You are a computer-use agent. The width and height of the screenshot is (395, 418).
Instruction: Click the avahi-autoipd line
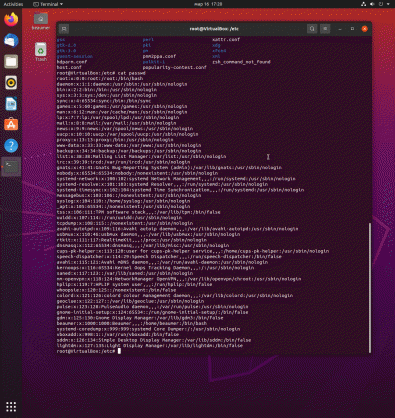tap(177, 229)
